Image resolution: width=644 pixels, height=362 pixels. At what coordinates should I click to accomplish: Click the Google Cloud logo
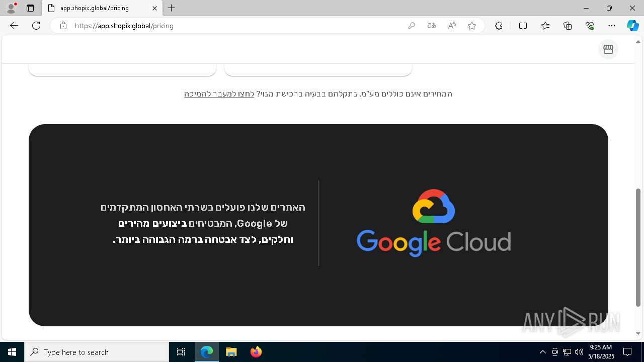(x=434, y=223)
